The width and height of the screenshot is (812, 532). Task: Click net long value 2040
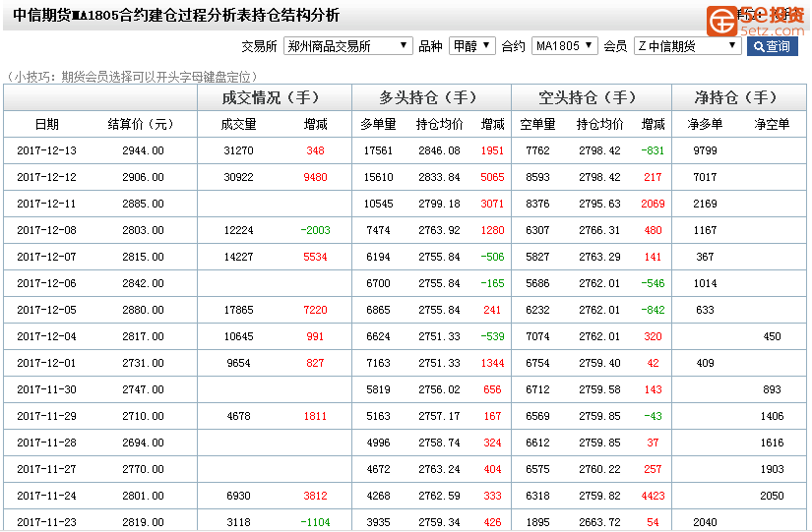point(706,523)
